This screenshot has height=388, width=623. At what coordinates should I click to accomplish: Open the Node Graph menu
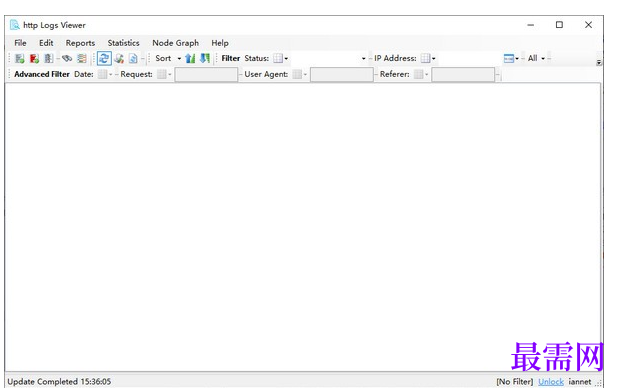click(176, 43)
